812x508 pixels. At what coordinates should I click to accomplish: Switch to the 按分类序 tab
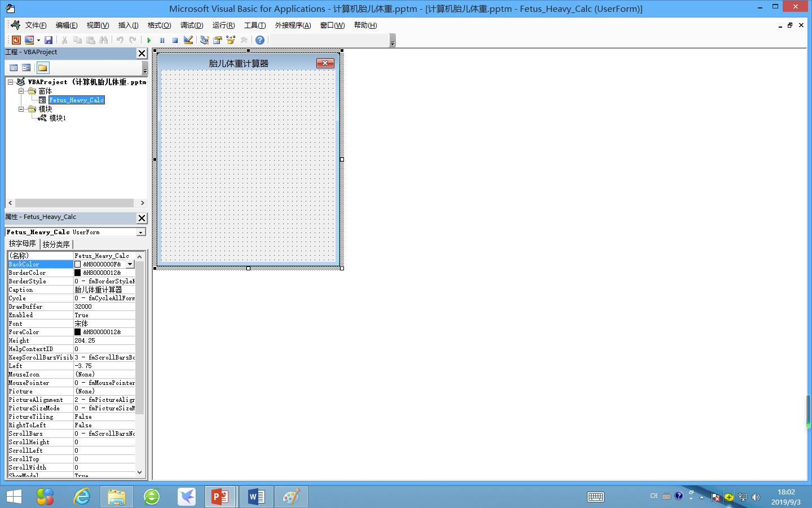pyautogui.click(x=56, y=244)
